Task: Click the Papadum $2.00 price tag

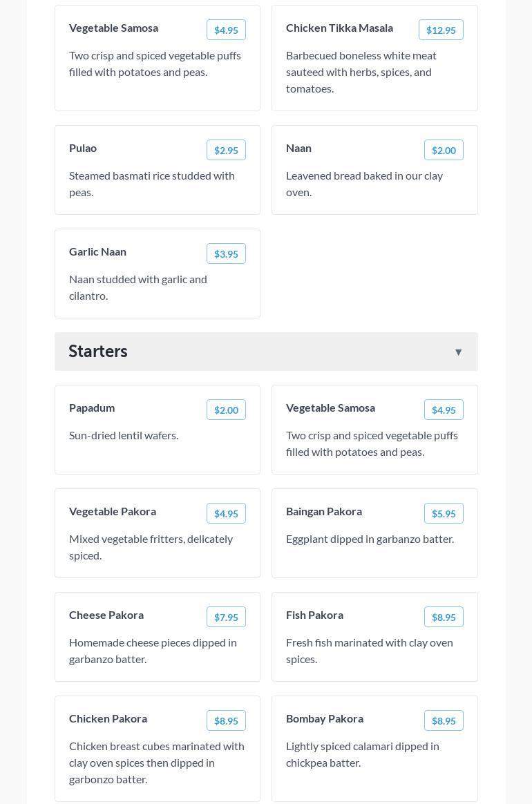Action: (226, 410)
